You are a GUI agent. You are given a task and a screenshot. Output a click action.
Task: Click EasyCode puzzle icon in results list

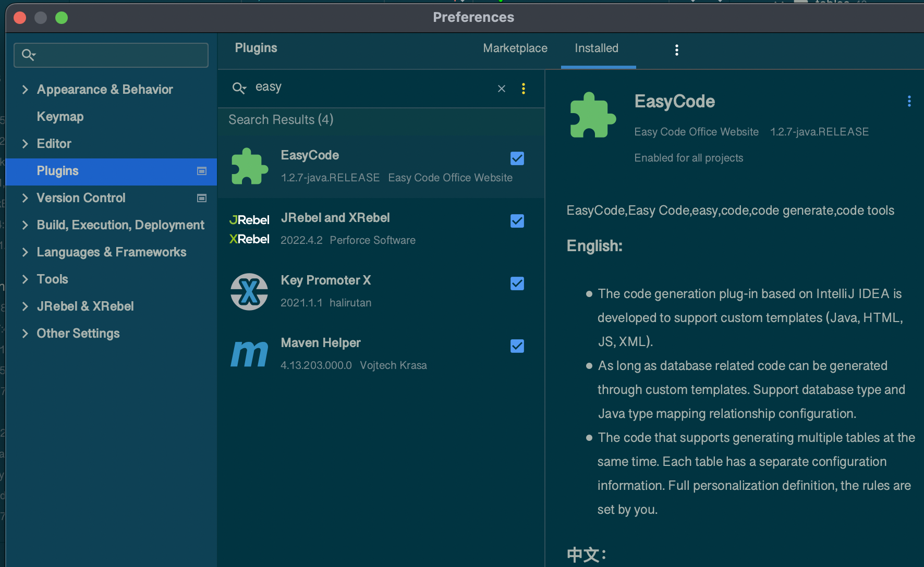tap(249, 166)
